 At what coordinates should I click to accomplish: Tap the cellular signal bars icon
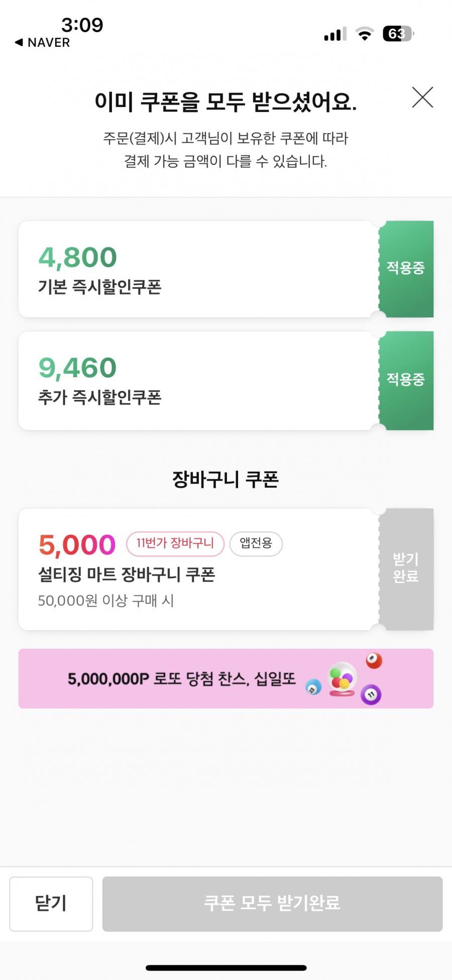coord(335,34)
